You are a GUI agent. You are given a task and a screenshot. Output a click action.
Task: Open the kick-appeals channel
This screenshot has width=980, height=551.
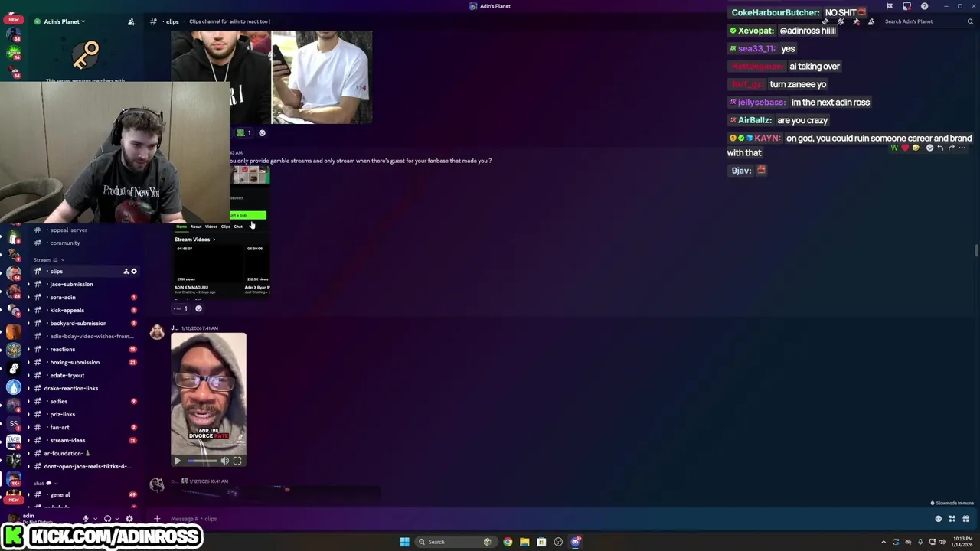[x=67, y=310]
